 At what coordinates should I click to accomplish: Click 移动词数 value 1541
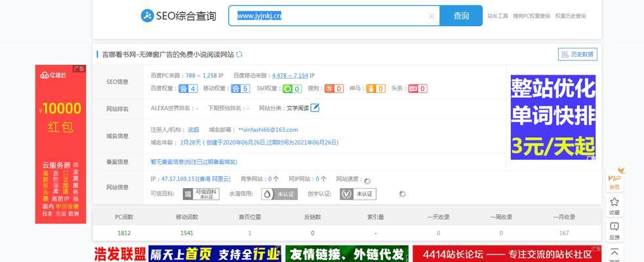pos(186,233)
